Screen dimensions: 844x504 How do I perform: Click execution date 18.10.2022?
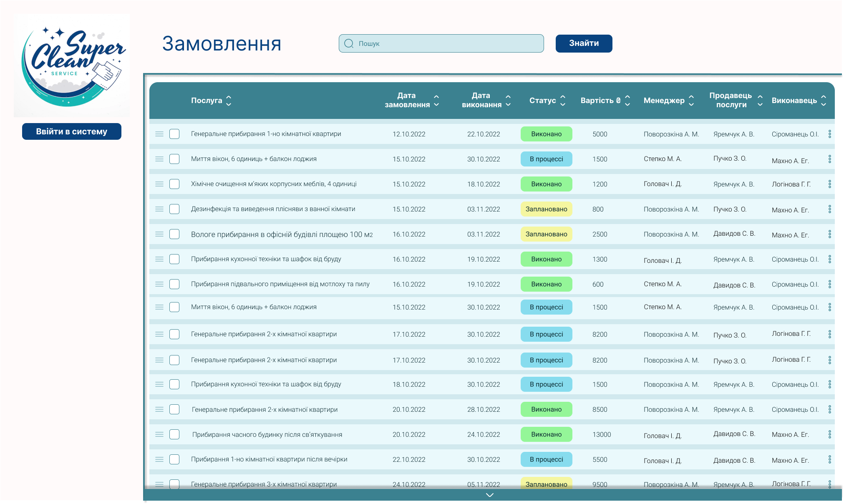click(x=484, y=184)
